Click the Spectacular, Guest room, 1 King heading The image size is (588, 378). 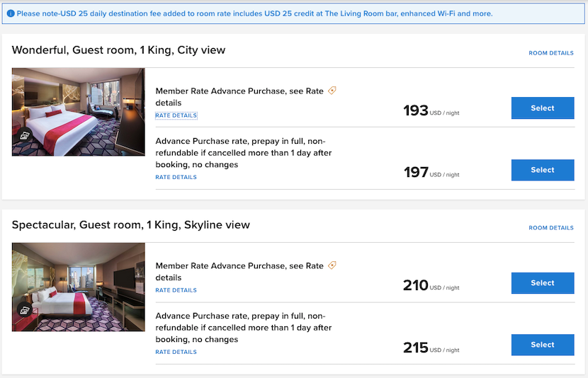coord(130,225)
